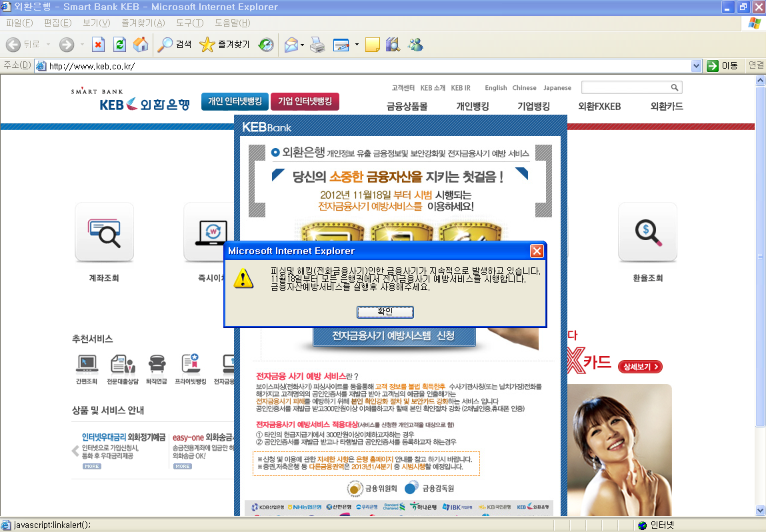Switch site language to English
This screenshot has width=766, height=532.
(496, 88)
